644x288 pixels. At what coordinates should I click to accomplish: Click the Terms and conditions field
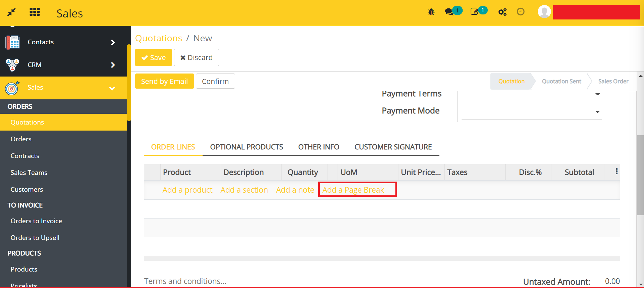coord(185,281)
